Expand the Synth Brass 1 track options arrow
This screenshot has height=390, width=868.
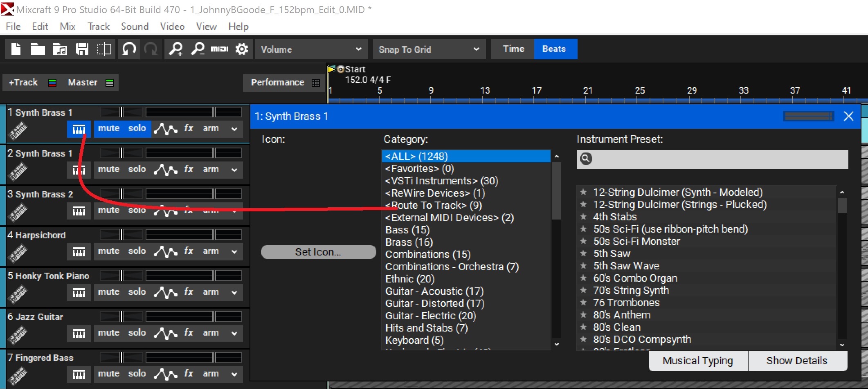(x=234, y=129)
